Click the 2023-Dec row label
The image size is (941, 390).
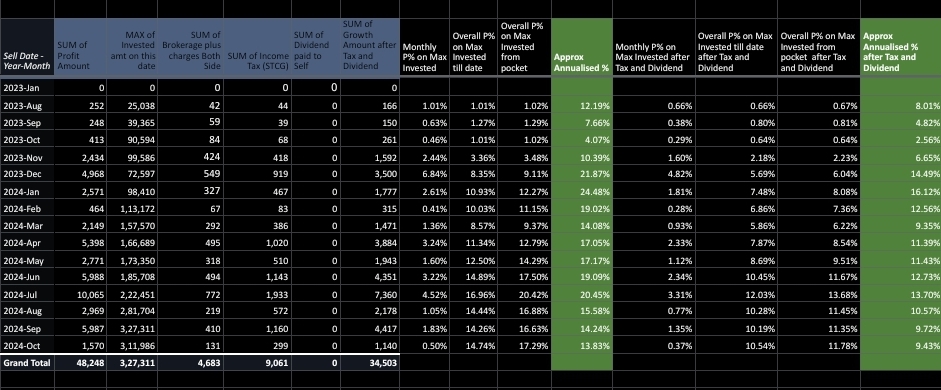(27, 174)
